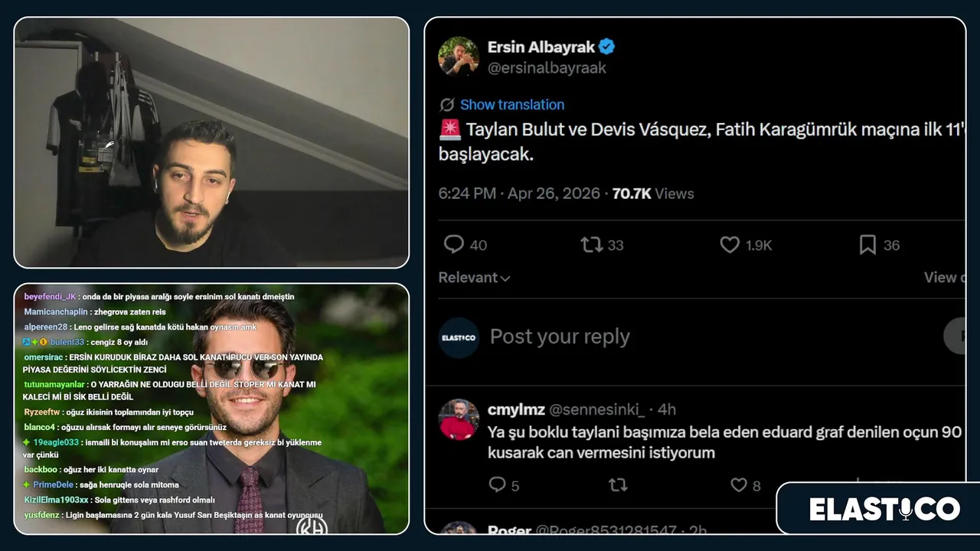This screenshot has height=551, width=980.
Task: Open the tweet timestamp 6:24 PM link
Action: pos(467,194)
